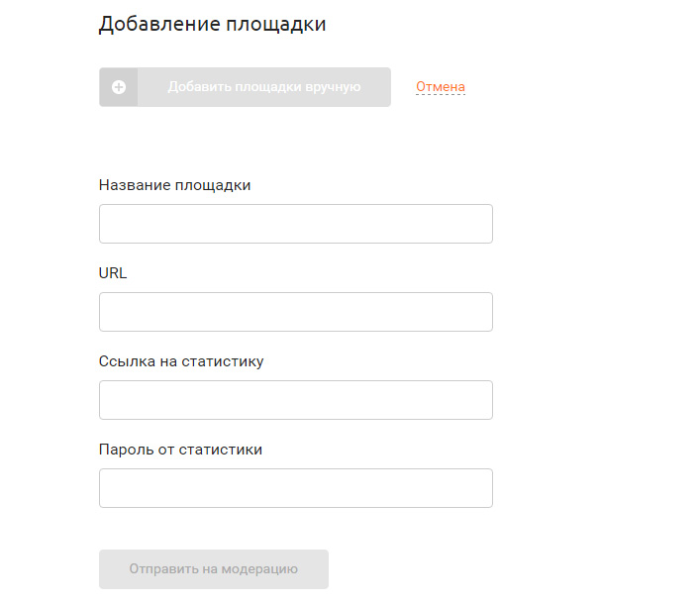The image size is (700, 604).
Task: Click the 'URL' label above its field
Action: [x=113, y=272]
